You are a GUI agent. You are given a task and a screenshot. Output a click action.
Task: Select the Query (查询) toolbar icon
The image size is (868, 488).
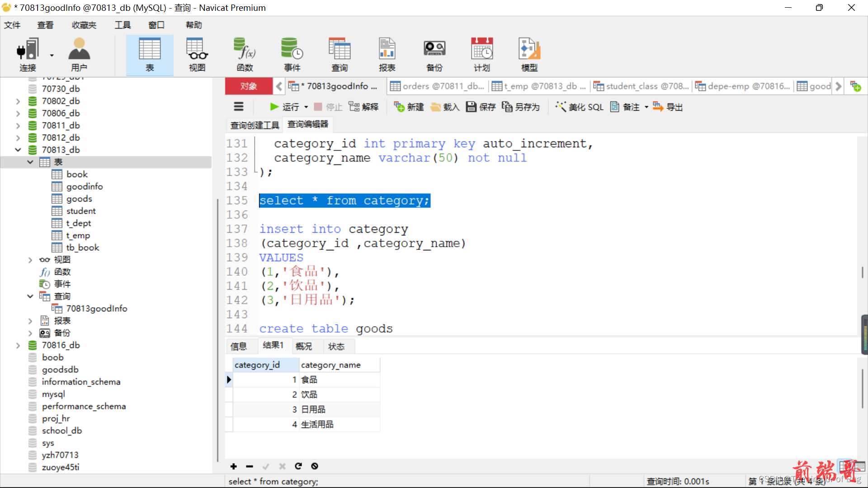340,55
